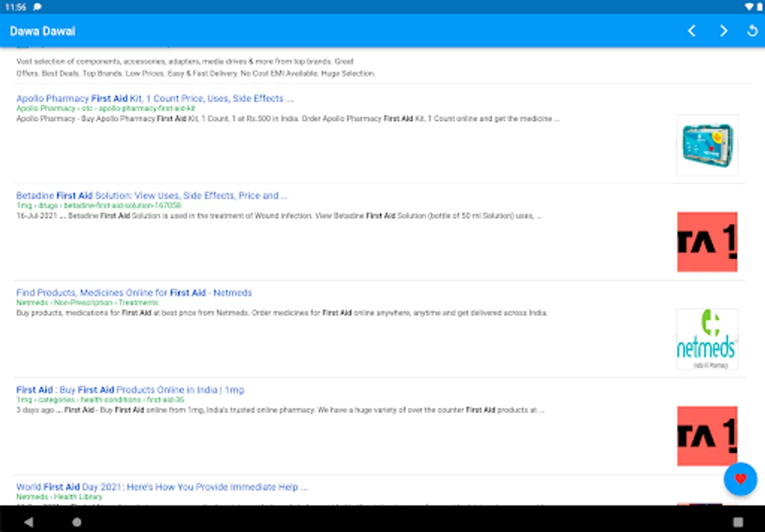
Task: Click the '3 days ago' 1mg description snippet
Action: (x=280, y=410)
